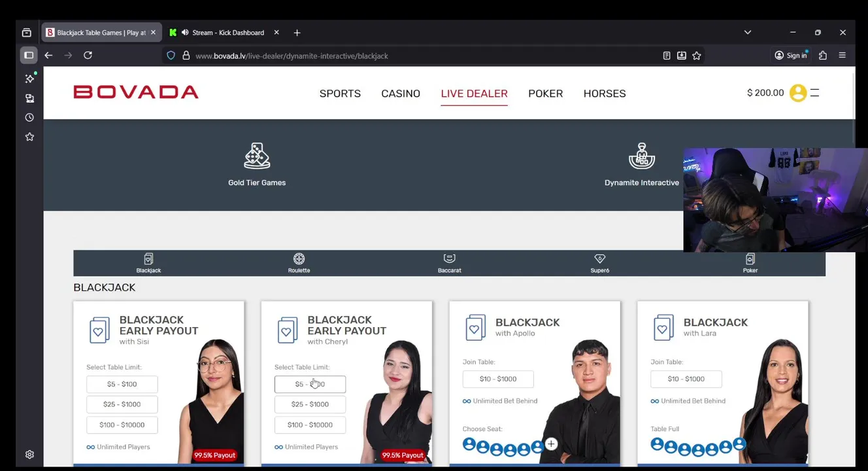
Task: Go to the CASINO section
Action: pos(401,94)
